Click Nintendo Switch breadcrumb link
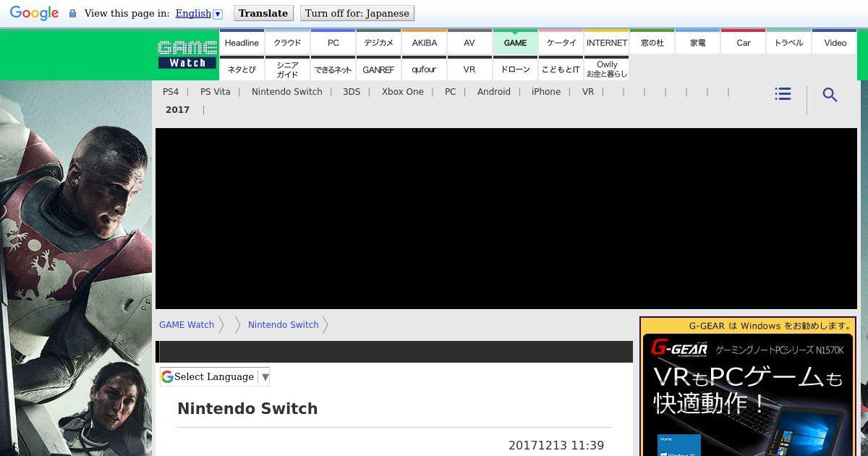Screen dimensions: 868x456 click(x=284, y=325)
